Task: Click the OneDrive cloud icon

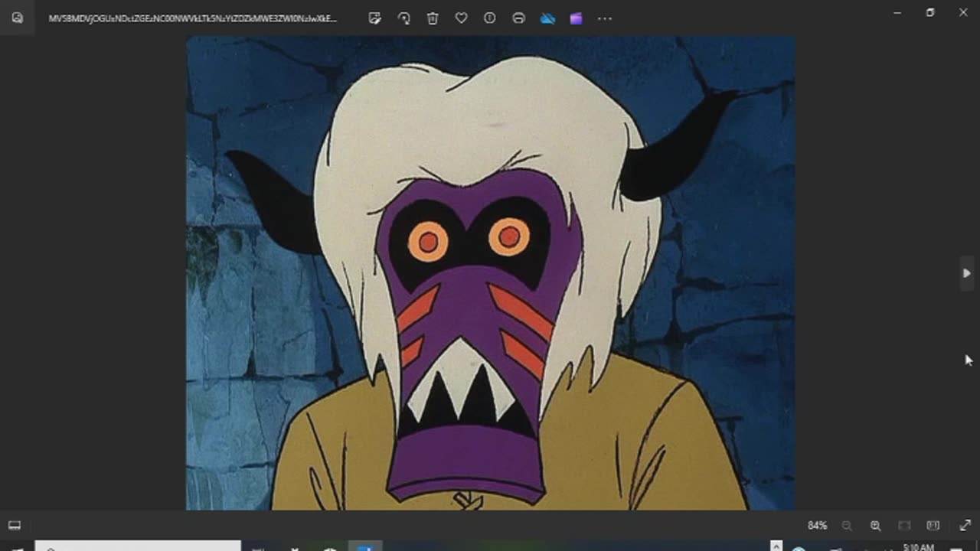Action: pos(547,18)
